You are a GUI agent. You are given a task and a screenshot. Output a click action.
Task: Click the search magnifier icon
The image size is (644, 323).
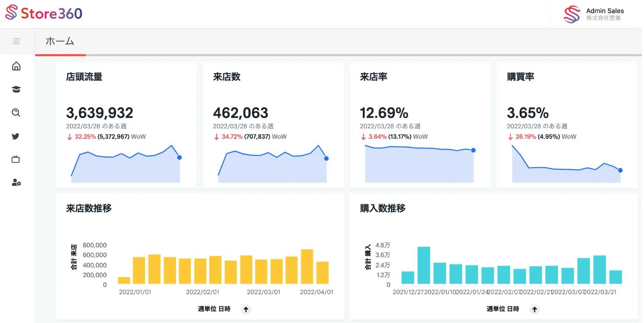pyautogui.click(x=16, y=112)
